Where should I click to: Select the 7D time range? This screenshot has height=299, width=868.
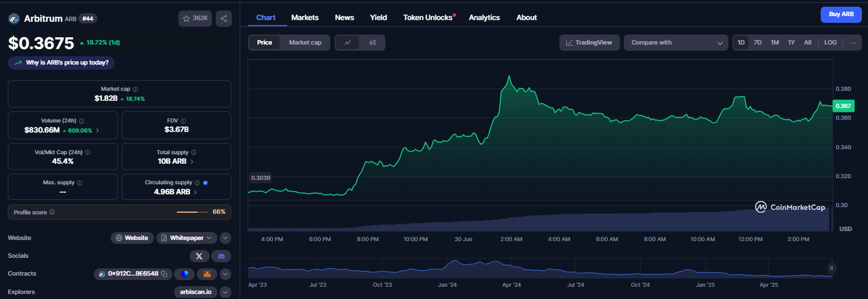click(757, 42)
